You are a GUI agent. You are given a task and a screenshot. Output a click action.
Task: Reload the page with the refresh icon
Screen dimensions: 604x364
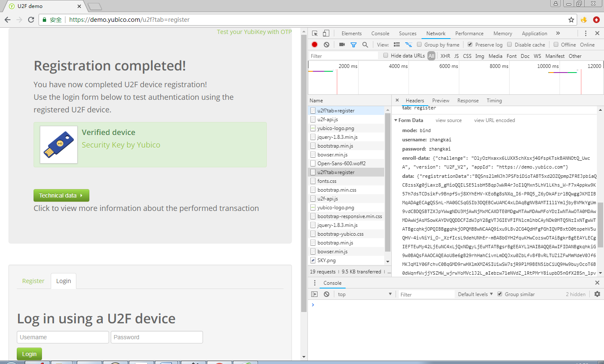[31, 20]
